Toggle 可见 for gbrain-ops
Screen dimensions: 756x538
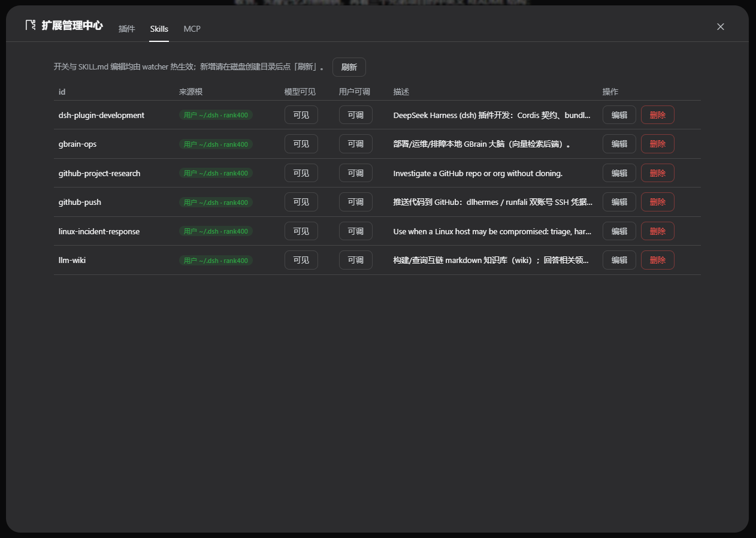click(301, 144)
